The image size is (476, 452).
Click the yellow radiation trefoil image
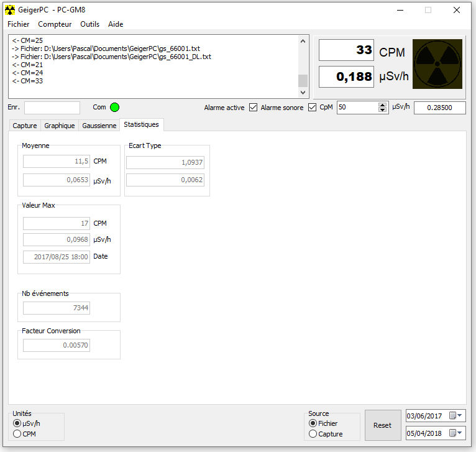[437, 64]
